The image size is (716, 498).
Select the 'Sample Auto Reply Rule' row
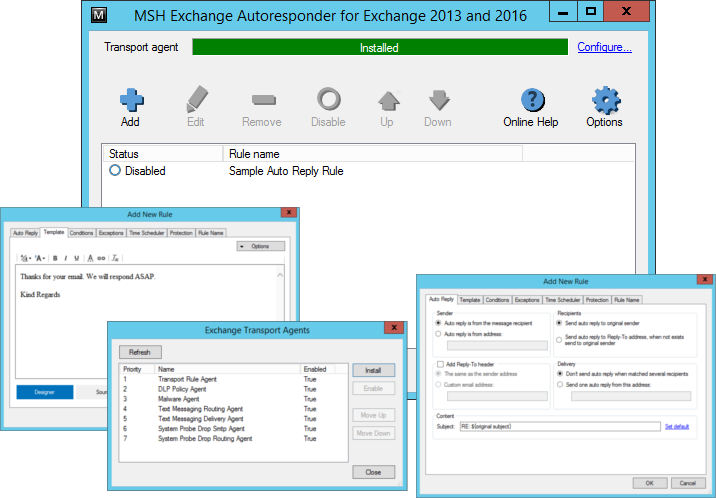click(x=368, y=171)
